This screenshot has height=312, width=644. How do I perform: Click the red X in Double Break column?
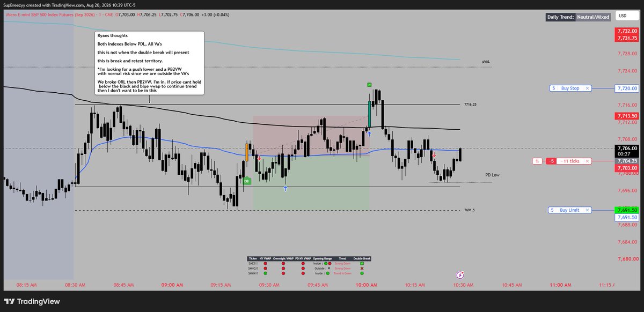click(362, 269)
